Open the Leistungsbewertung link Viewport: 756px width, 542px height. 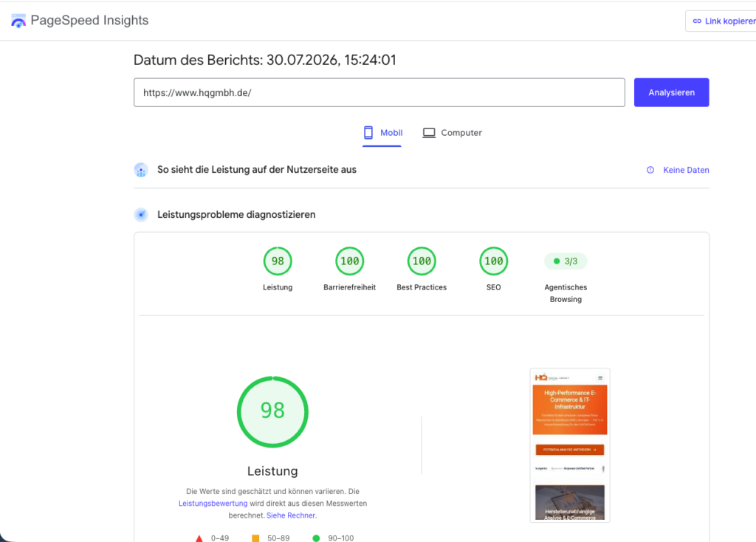tap(213, 504)
